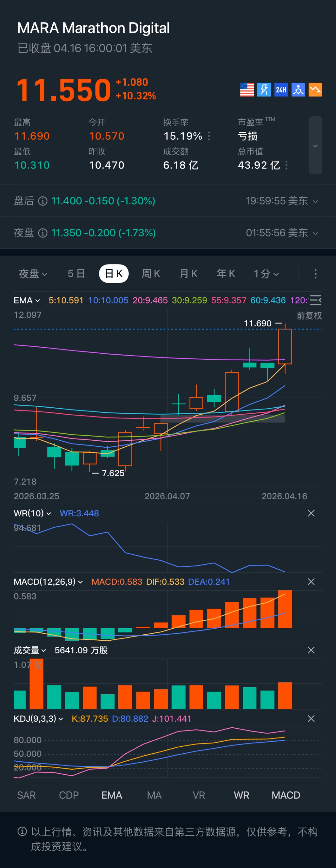Select the 日K daily chart tab
The width and height of the screenshot is (336, 868).
[x=114, y=274]
